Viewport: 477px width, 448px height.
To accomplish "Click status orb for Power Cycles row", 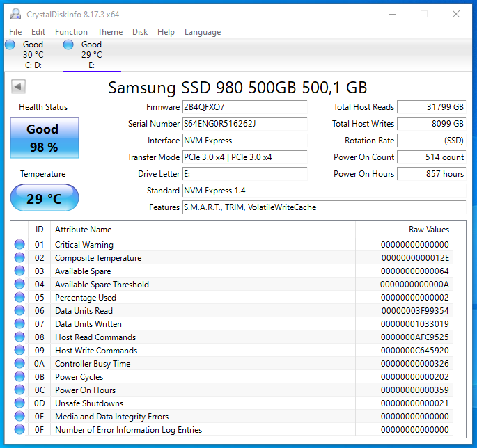I will 19,376.
